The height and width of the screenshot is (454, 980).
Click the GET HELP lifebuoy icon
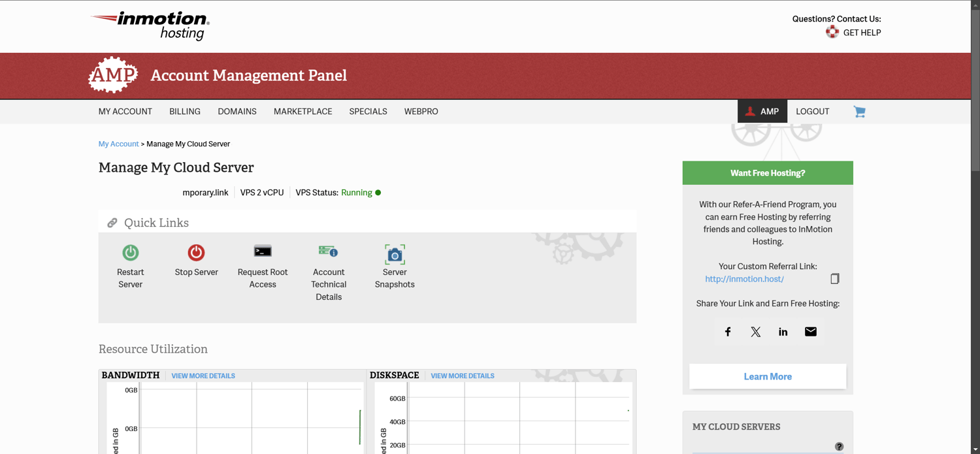click(x=832, y=32)
